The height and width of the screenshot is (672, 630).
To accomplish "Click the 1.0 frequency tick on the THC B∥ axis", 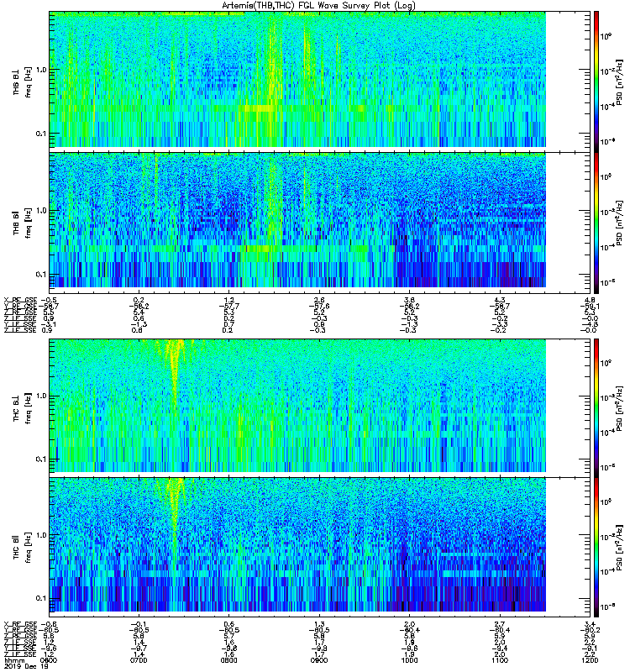I will (x=41, y=535).
